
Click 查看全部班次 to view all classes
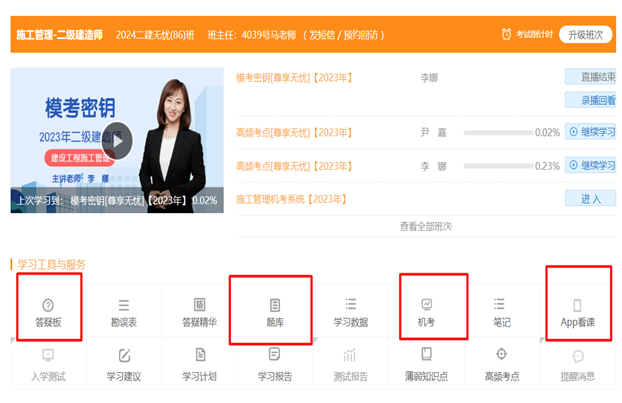click(426, 226)
